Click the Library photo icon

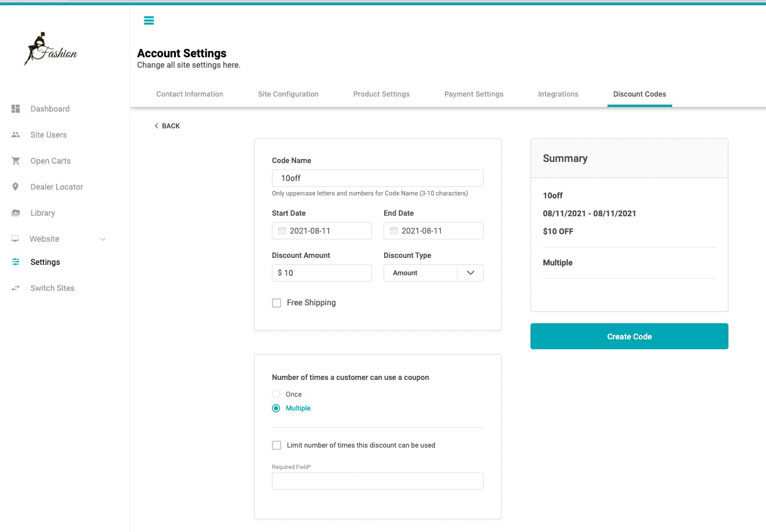pyautogui.click(x=16, y=213)
